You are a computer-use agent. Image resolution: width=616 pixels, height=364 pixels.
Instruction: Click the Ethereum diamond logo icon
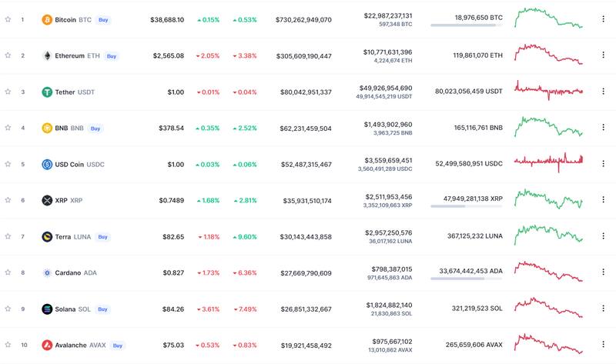coord(47,55)
